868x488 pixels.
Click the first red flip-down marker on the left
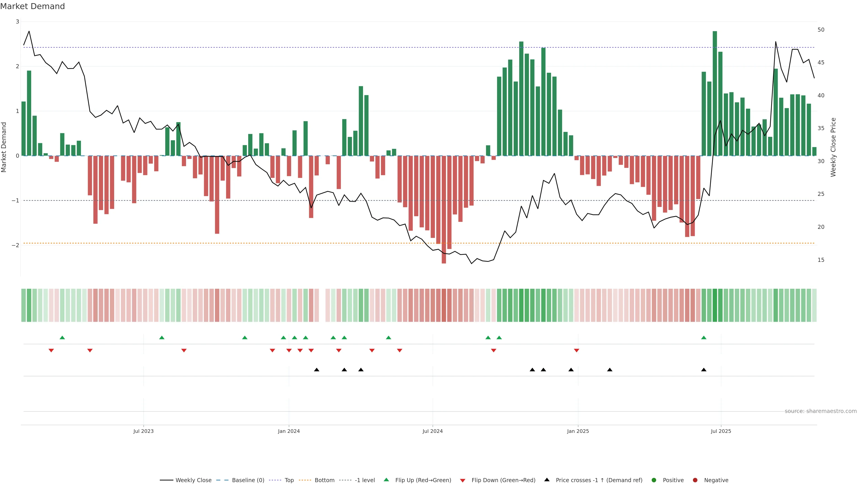tap(51, 351)
